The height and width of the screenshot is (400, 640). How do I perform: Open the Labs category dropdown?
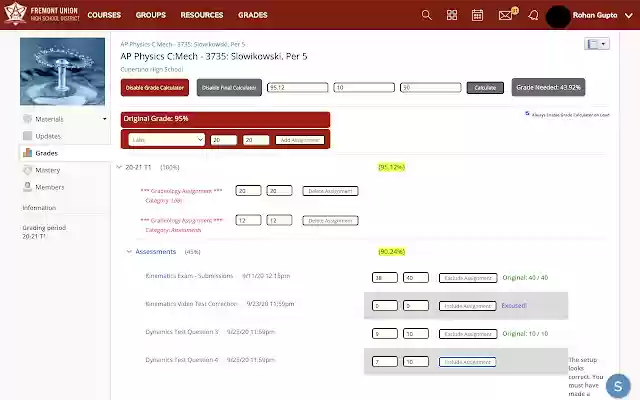coord(166,140)
